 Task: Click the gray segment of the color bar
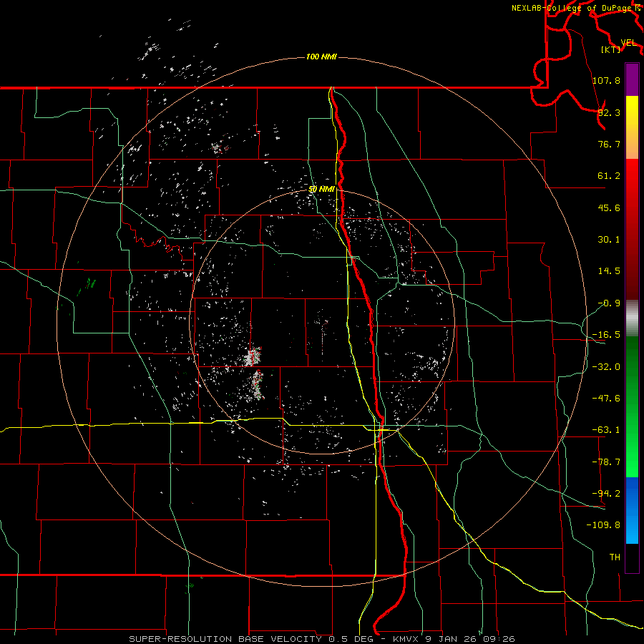[632, 318]
